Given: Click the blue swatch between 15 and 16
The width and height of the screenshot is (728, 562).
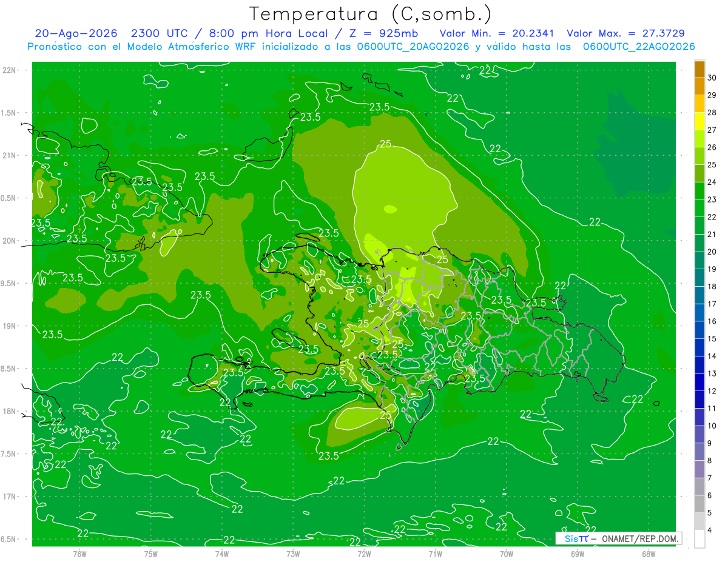Looking at the screenshot, I should [x=699, y=330].
